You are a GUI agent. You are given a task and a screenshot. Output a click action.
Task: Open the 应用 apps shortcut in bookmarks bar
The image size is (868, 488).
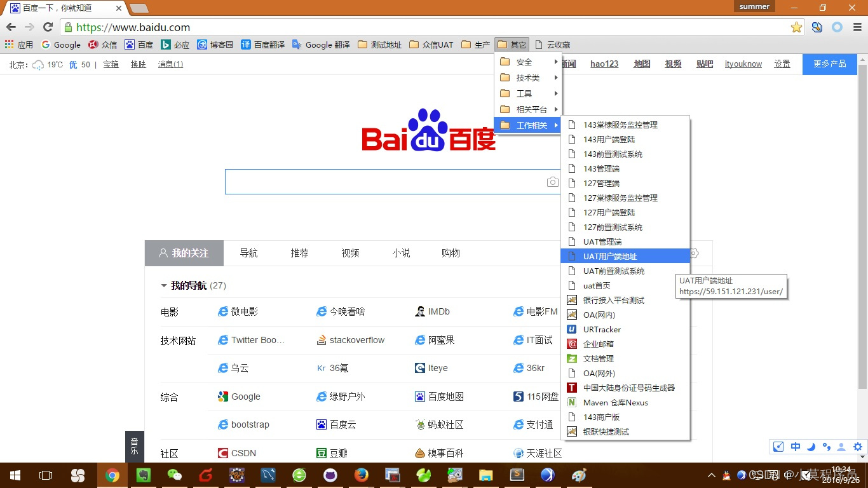tap(18, 44)
